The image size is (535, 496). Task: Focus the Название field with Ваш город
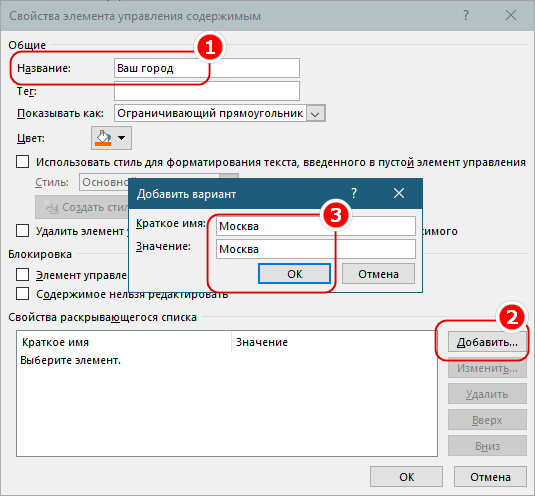[207, 68]
